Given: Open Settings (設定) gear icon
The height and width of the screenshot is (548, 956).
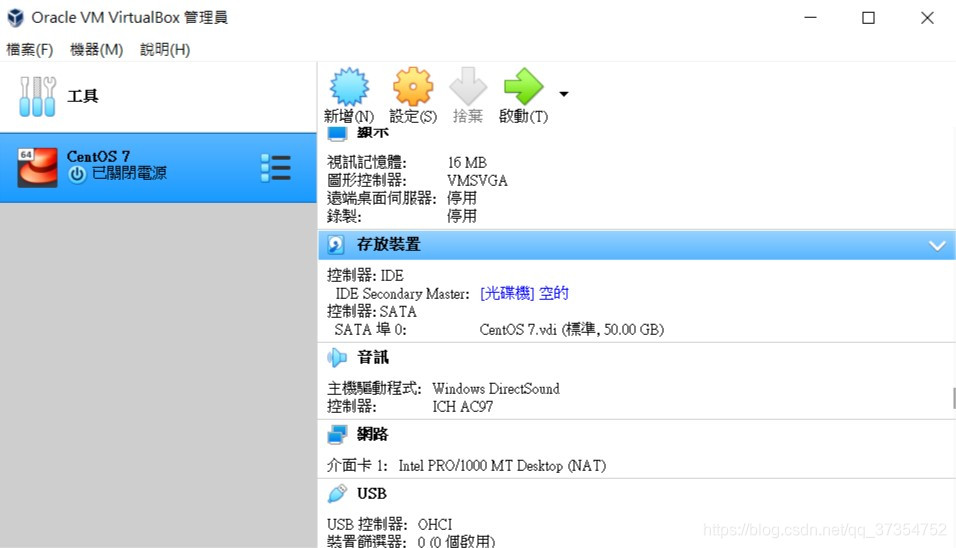Looking at the screenshot, I should 413,87.
